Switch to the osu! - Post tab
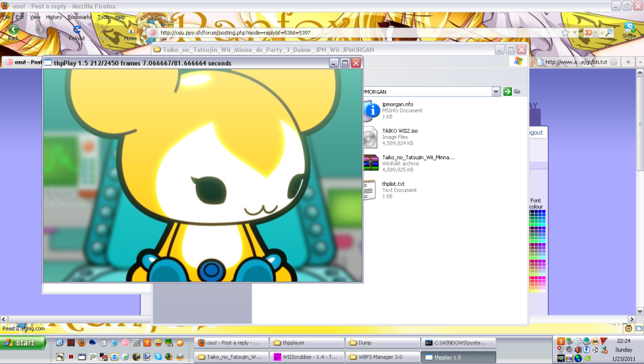 [23, 62]
